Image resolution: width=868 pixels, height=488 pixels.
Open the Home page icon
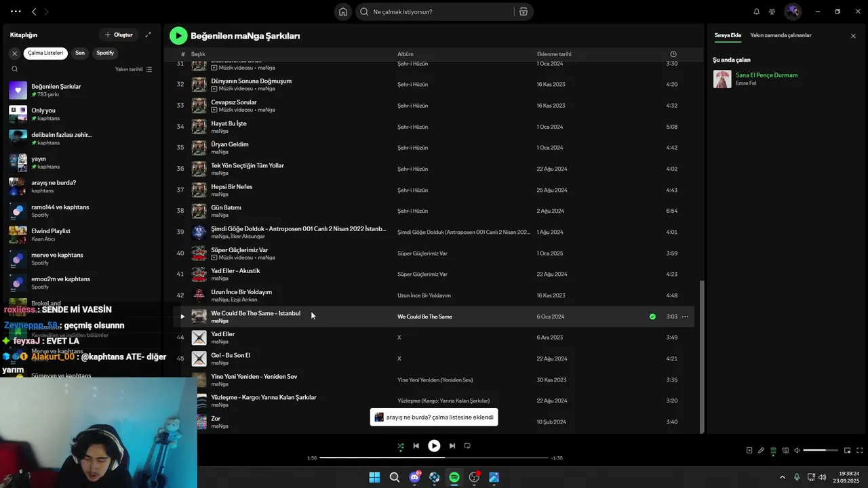point(343,12)
